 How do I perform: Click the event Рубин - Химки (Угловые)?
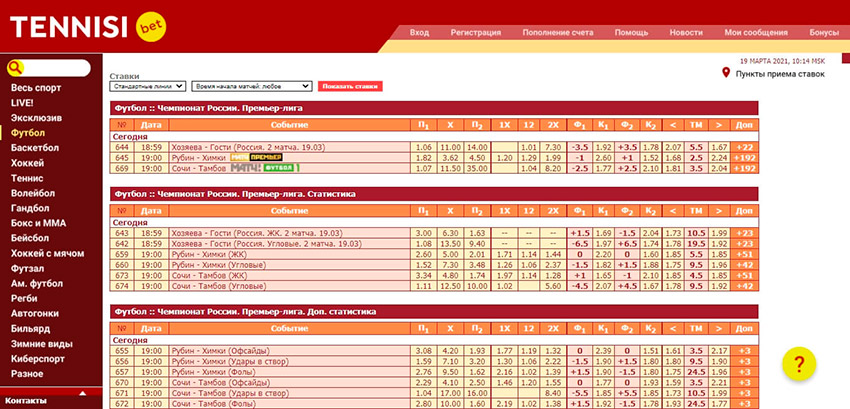pos(218,265)
